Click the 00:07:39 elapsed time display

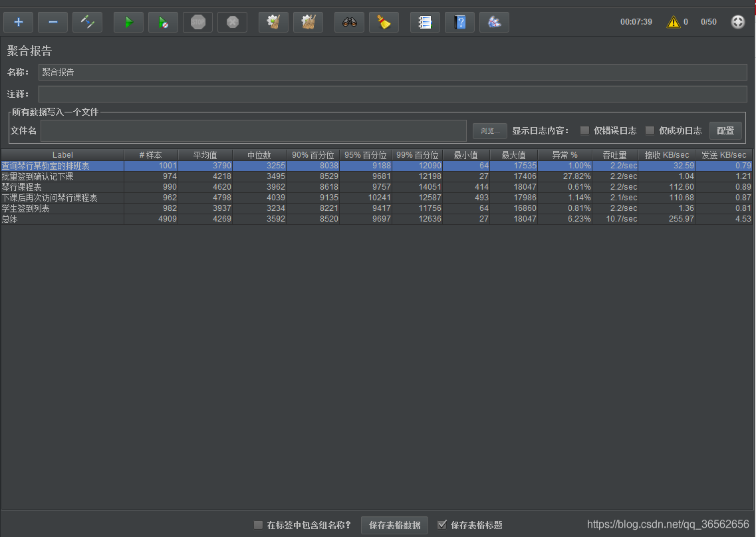[636, 22]
